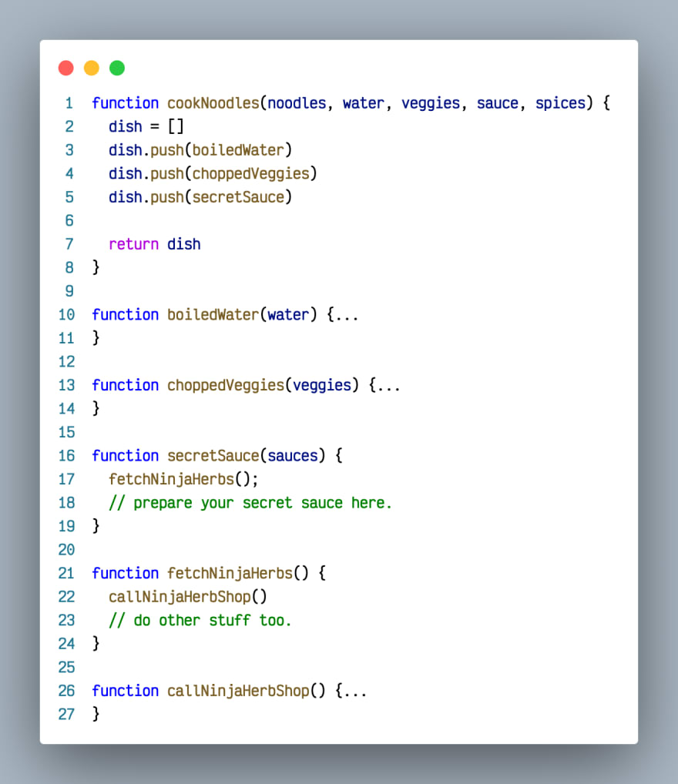Click the 'function' keyword on line 26
The image size is (678, 784).
pyautogui.click(x=125, y=691)
